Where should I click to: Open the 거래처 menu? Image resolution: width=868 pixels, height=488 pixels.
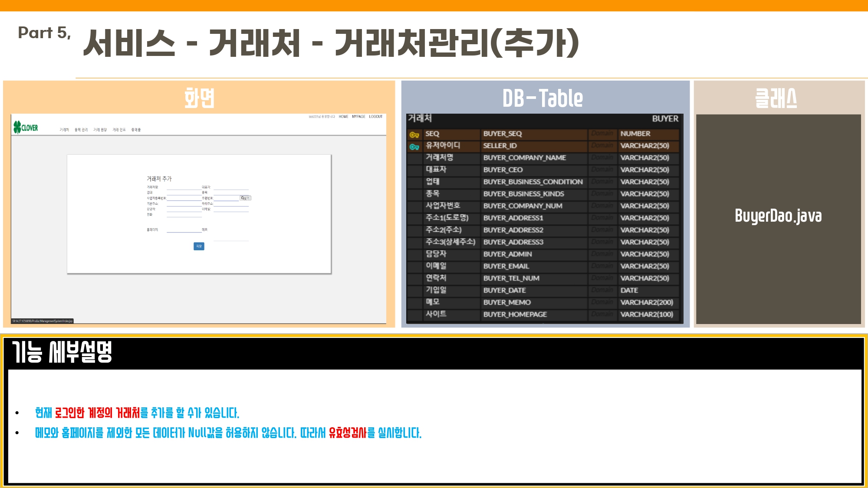click(x=64, y=130)
